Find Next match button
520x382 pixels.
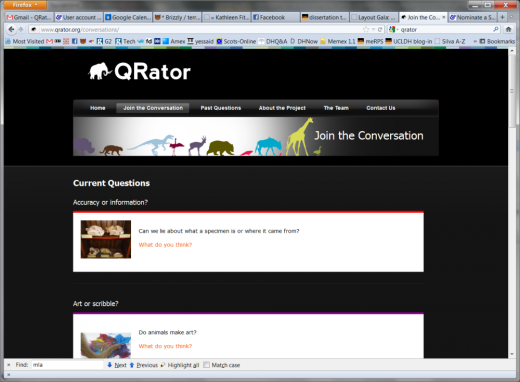coord(117,365)
